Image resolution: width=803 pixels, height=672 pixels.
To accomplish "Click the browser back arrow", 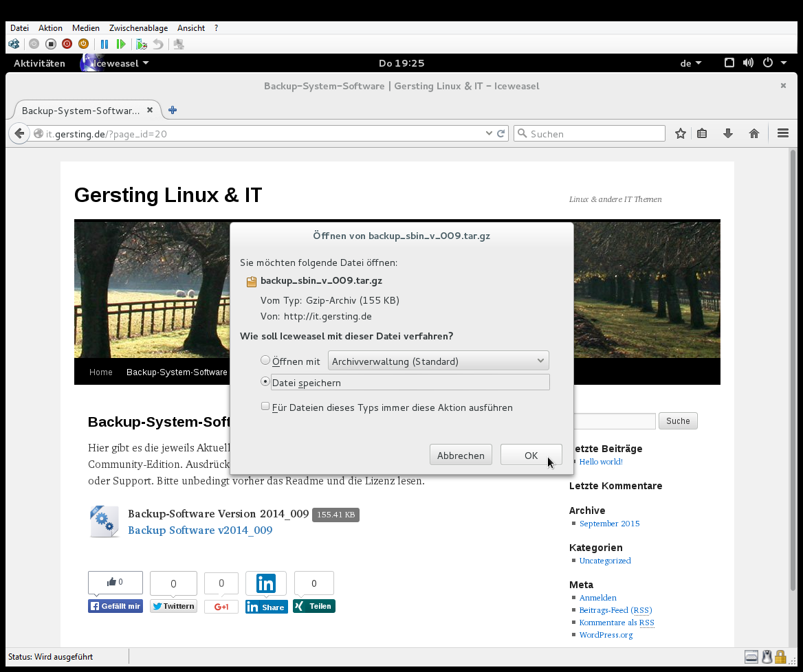I will click(x=19, y=133).
